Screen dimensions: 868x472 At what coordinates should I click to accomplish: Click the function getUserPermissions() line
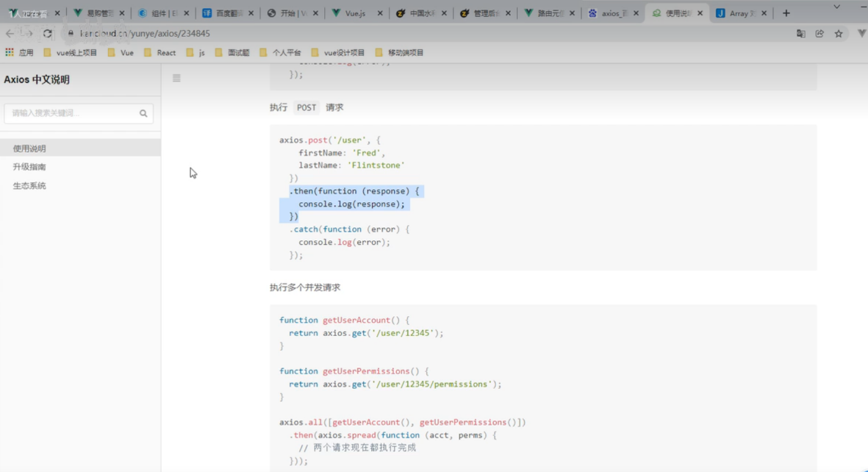point(354,371)
